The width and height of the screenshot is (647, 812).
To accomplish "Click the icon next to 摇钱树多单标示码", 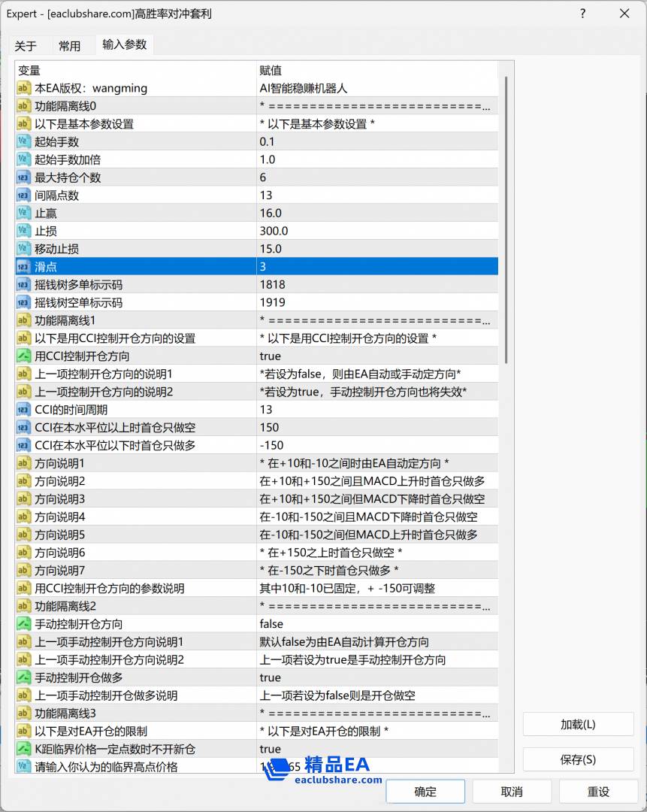I will pyautogui.click(x=23, y=285).
